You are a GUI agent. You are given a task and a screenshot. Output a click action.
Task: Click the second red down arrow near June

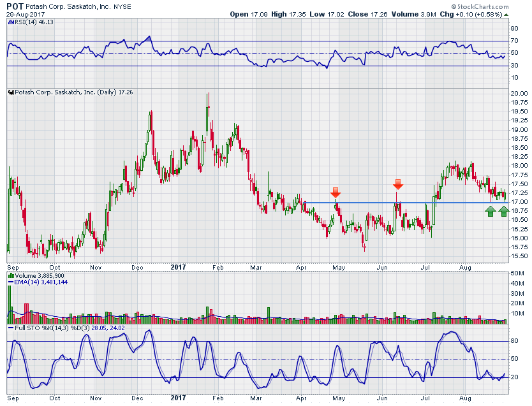pyautogui.click(x=397, y=184)
